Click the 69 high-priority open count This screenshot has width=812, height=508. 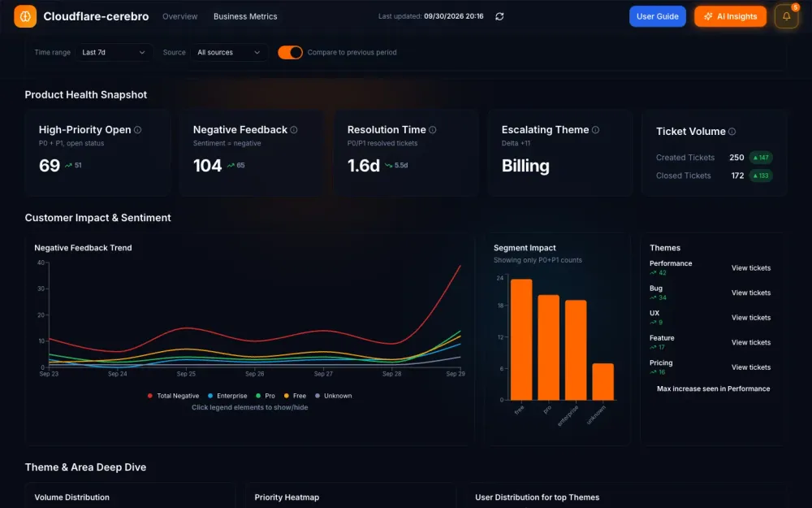(50, 166)
